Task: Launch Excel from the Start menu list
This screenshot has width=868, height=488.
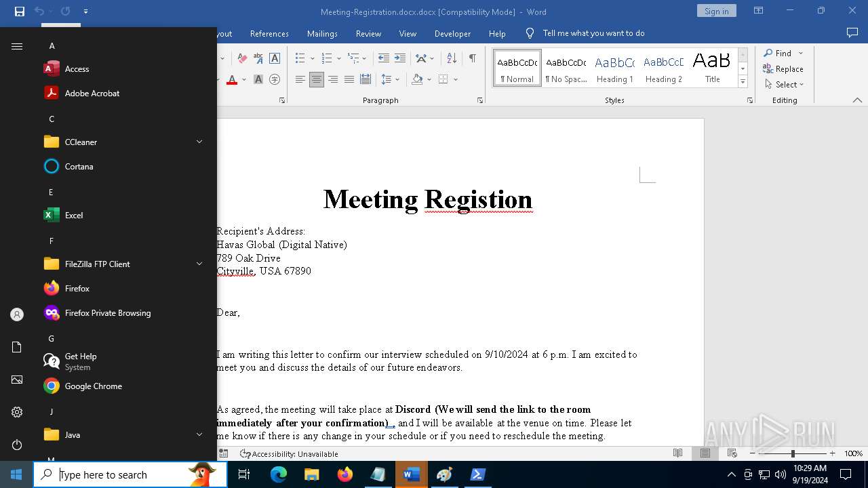Action: [x=122, y=215]
